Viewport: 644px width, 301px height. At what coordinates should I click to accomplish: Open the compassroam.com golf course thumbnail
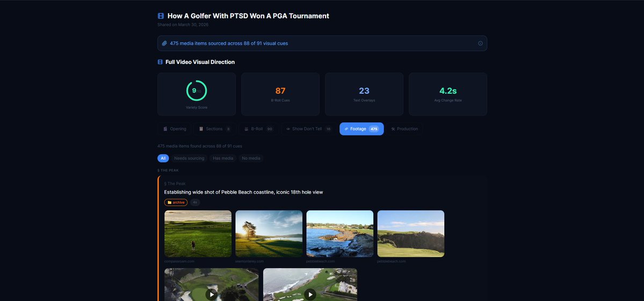198,234
